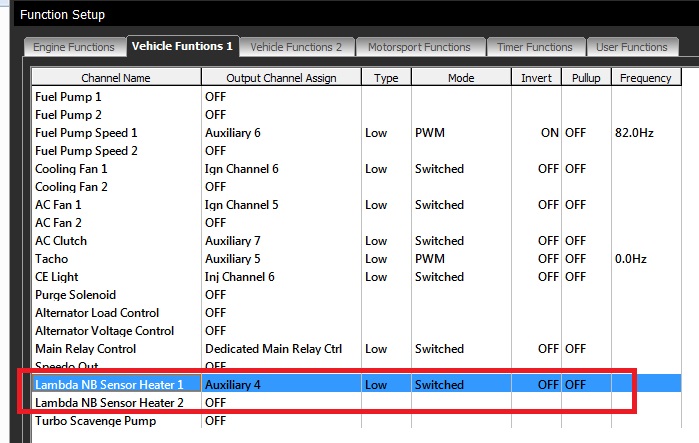This screenshot has height=443, width=699.
Task: Click the 82.0Hz frequency field
Action: [x=632, y=133]
